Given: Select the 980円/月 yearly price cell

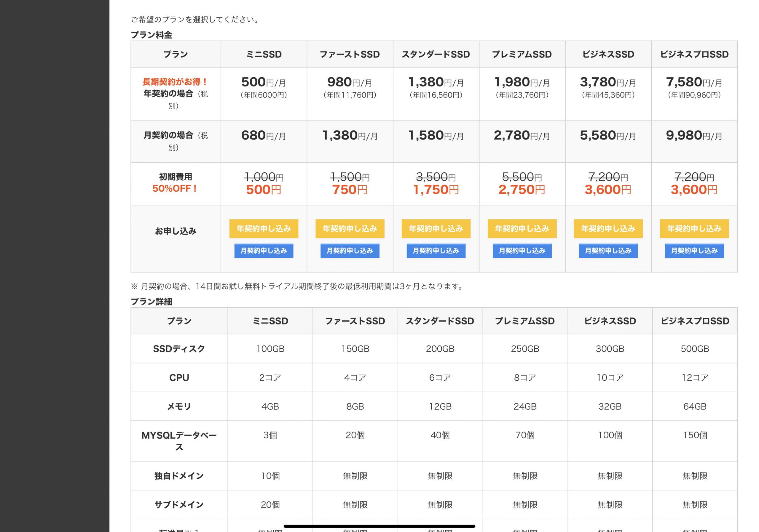Looking at the screenshot, I should point(350,94).
